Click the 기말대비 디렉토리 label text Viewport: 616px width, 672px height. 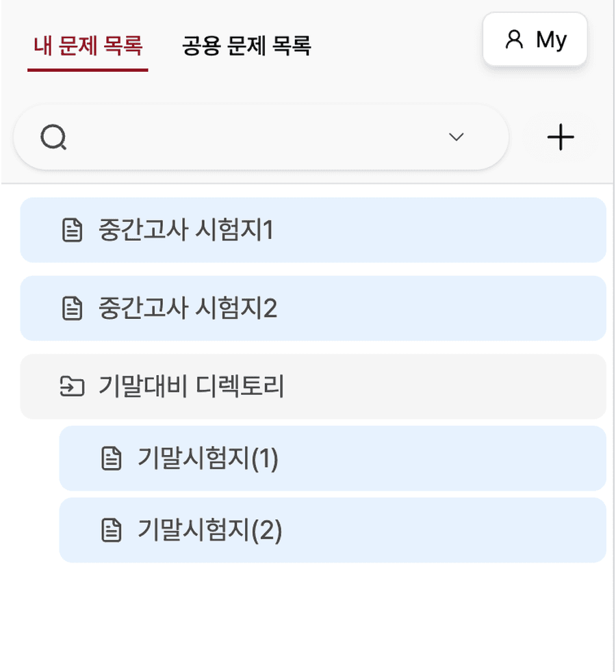point(191,386)
